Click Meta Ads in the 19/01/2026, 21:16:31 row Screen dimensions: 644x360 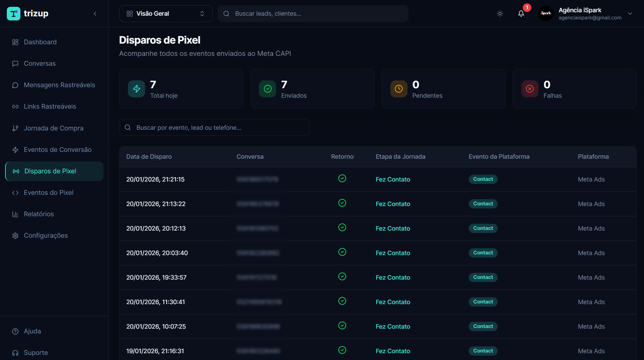tap(591, 351)
